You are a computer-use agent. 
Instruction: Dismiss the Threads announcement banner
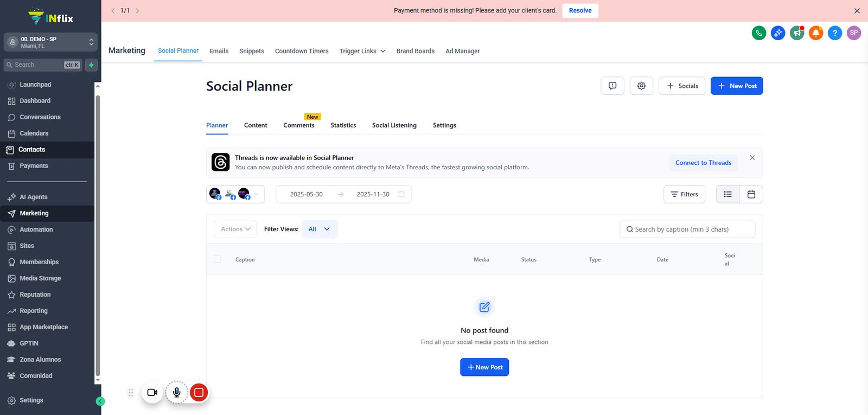(752, 158)
